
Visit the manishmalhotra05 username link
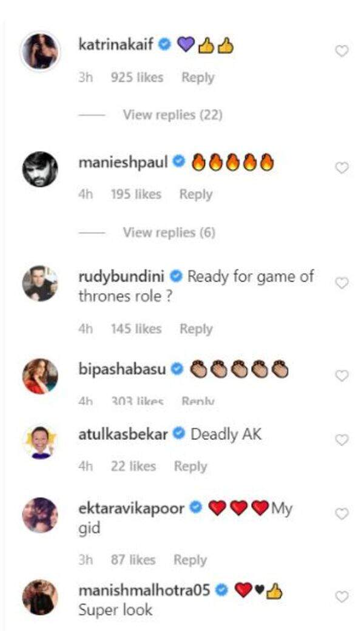click(144, 590)
